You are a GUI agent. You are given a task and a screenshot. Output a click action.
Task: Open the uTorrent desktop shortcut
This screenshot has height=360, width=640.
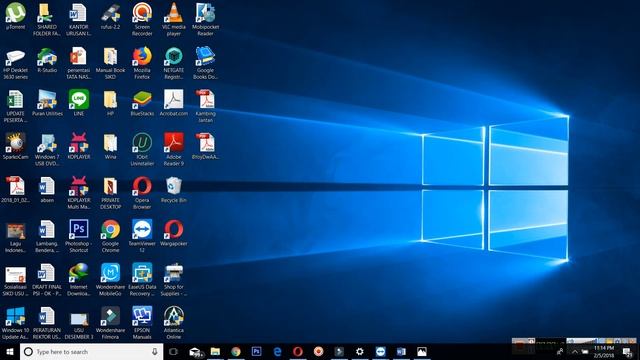pos(16,16)
